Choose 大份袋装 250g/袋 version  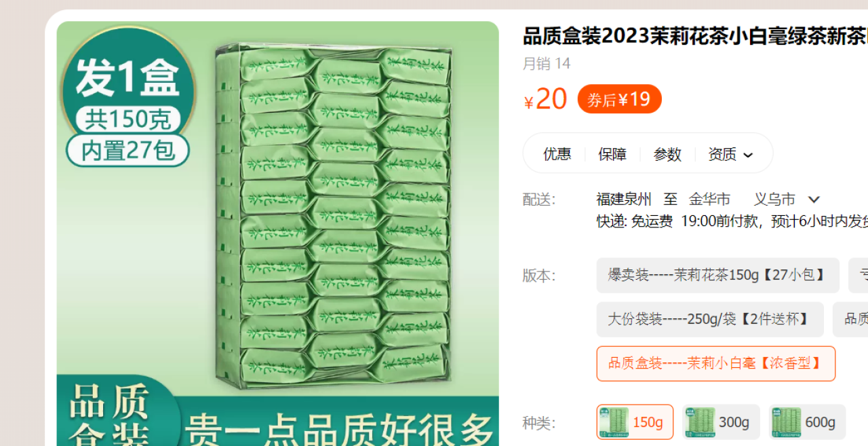click(x=710, y=319)
